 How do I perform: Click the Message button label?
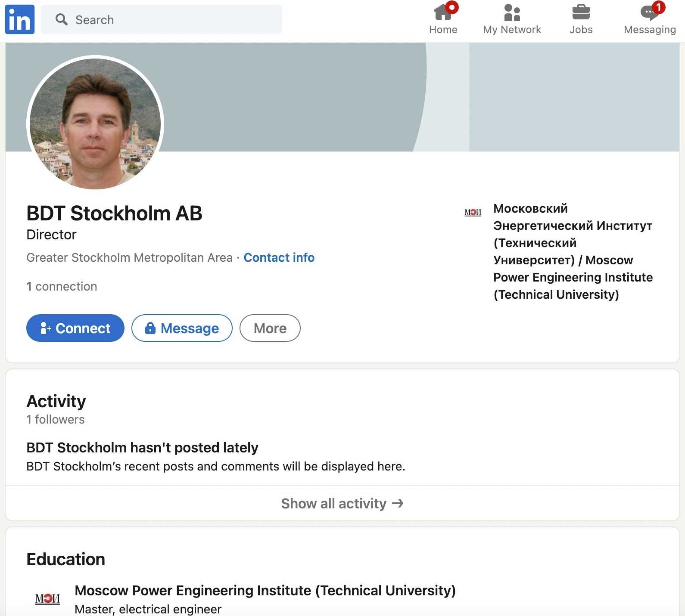click(x=190, y=328)
